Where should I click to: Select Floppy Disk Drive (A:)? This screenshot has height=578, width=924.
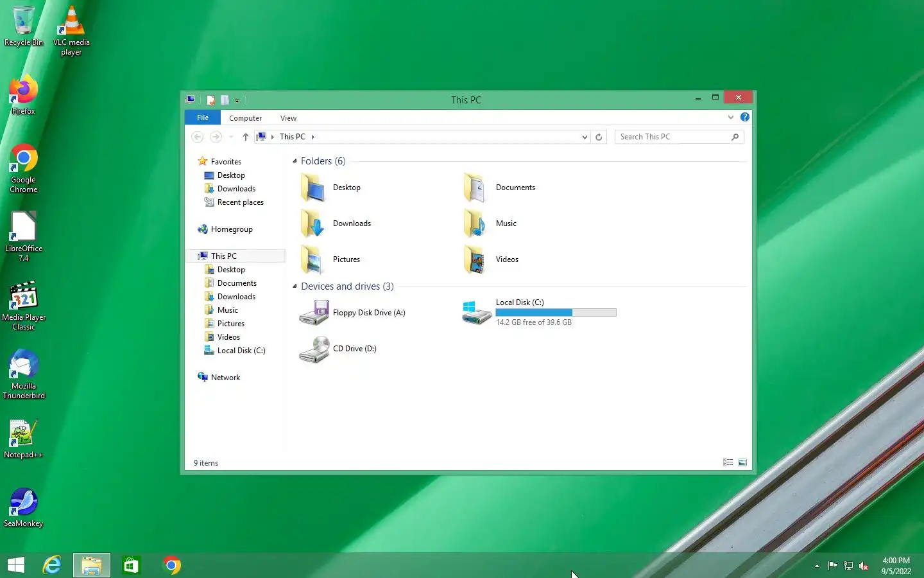click(353, 313)
